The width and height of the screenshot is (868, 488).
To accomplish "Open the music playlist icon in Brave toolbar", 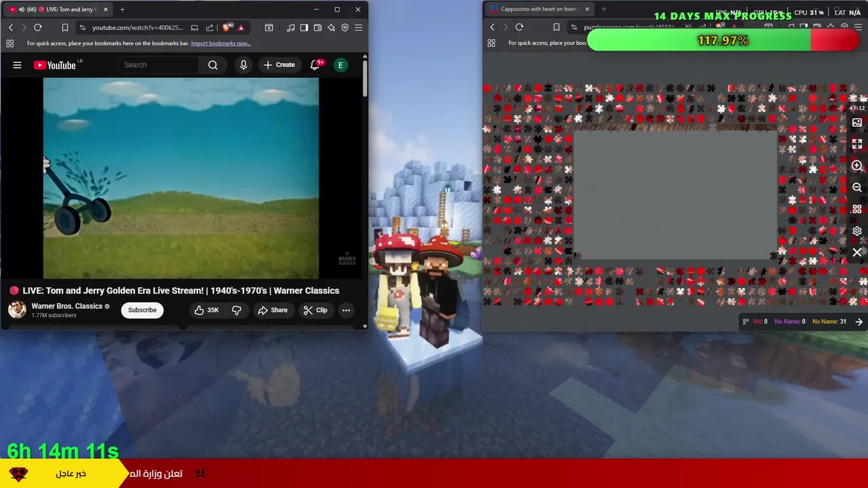I will coord(291,28).
